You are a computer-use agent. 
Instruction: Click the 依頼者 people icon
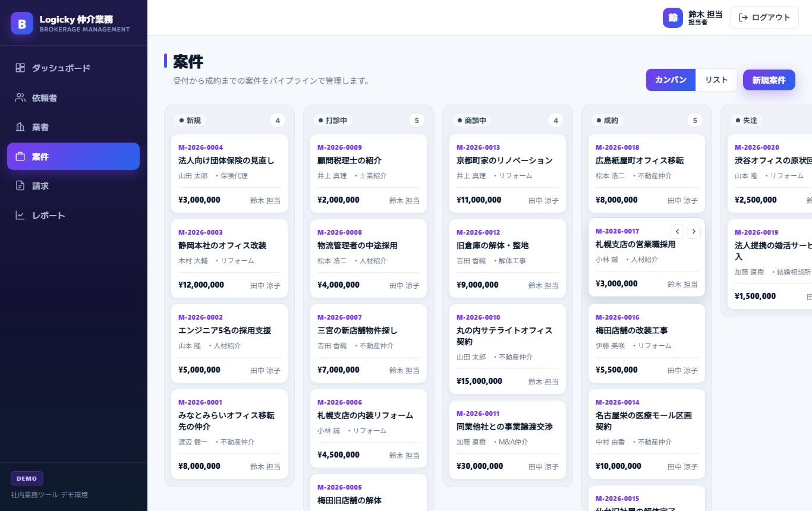pyautogui.click(x=20, y=97)
